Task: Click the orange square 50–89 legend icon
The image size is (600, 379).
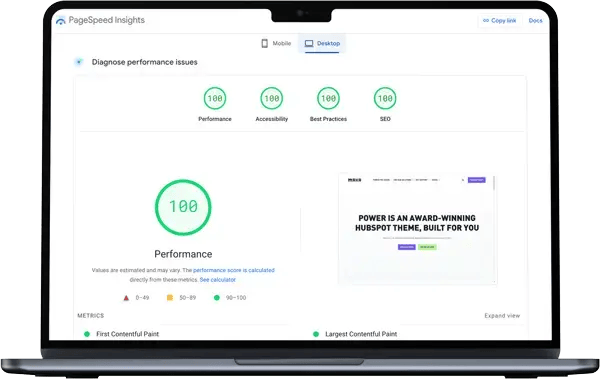Action: tap(170, 297)
